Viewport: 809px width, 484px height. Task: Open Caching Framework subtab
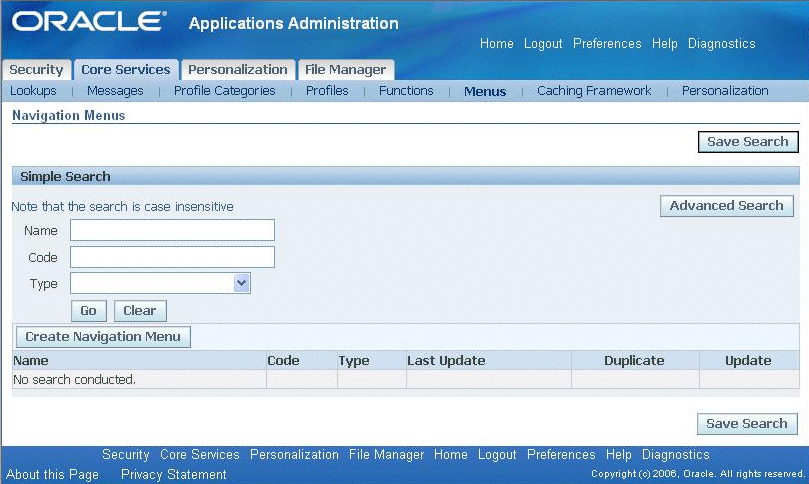coord(594,91)
